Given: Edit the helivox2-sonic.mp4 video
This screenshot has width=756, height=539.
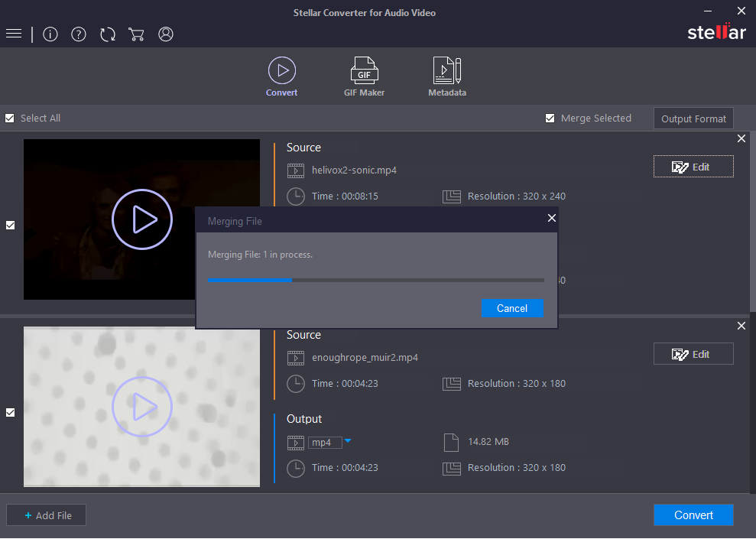Looking at the screenshot, I should 693,167.
